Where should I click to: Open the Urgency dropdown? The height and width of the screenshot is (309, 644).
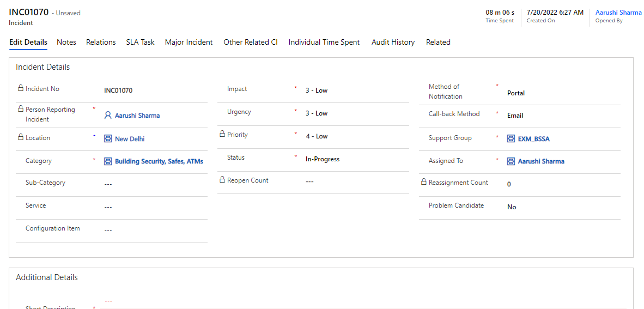317,113
